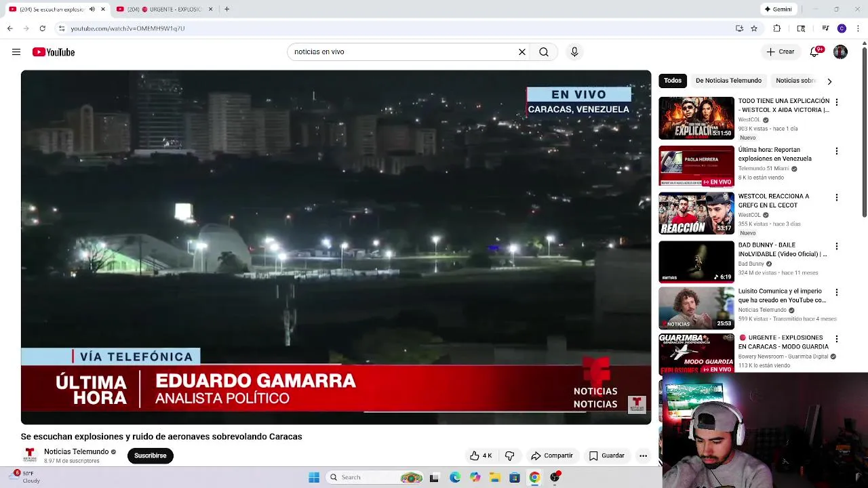The width and height of the screenshot is (868, 488).
Task: Subscribe to Noticias Telemundo with Suscribirse
Action: click(x=150, y=455)
